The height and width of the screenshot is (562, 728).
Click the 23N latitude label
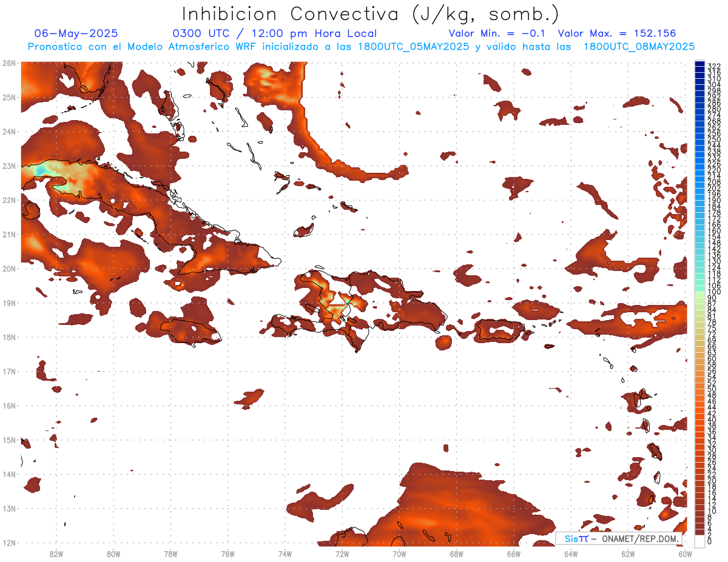[x=8, y=166]
